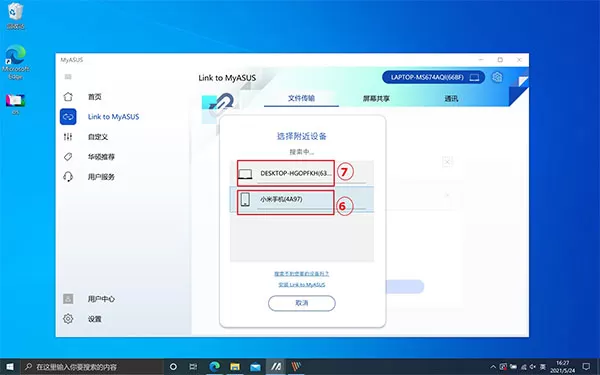Click the home house icon
Screen dimensions: 600x375
pos(68,97)
